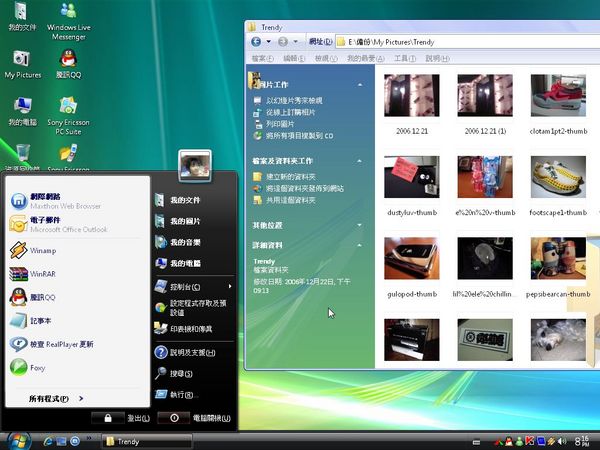Select the gulopod-thumb thumbnail
Image resolution: width=600 pixels, height=450 pixels.
tap(412, 258)
